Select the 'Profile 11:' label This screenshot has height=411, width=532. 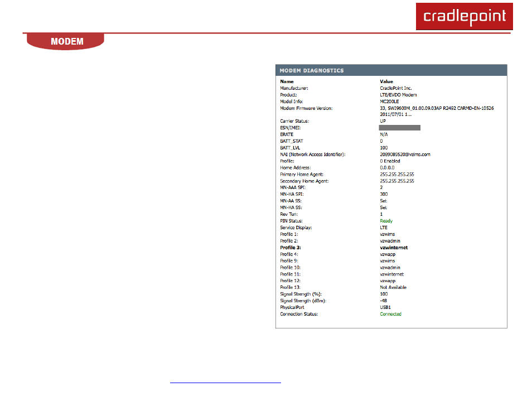290,274
